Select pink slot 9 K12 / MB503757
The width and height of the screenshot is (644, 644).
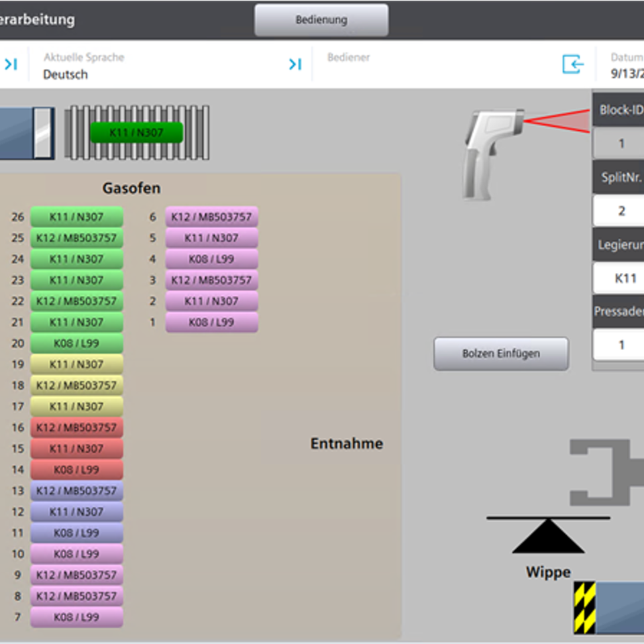pyautogui.click(x=76, y=575)
